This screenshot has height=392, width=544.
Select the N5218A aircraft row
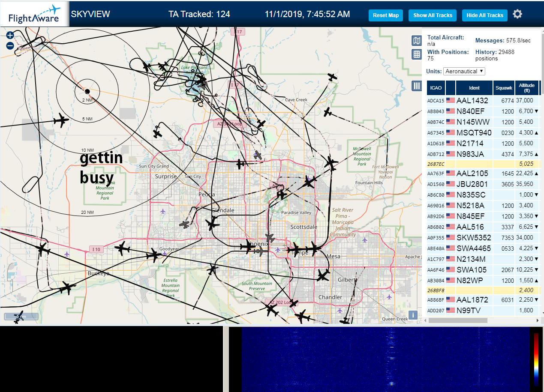pos(483,205)
